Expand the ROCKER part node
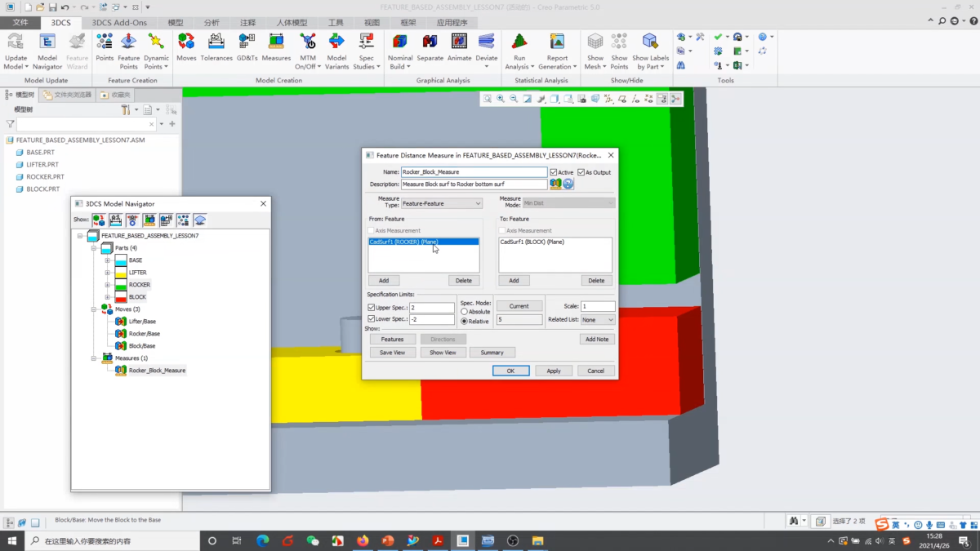Viewport: 980px width, 551px height. 107,285
